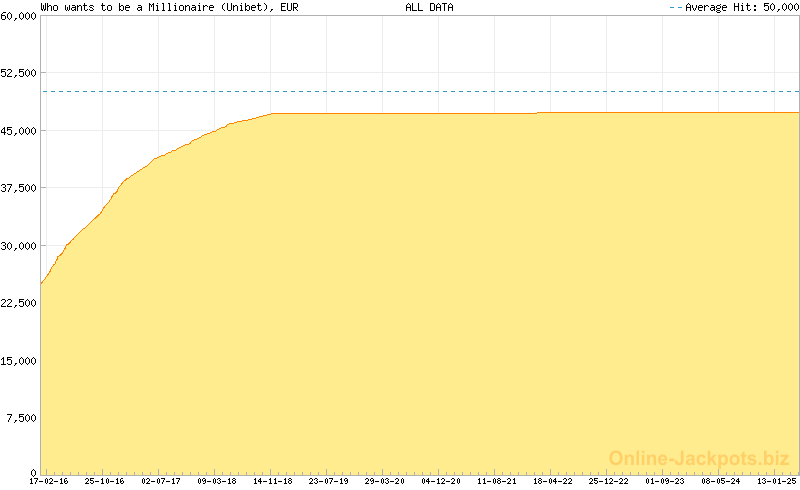Select the 01-09-23 date on the axis
The height and width of the screenshot is (490, 800).
tap(665, 481)
